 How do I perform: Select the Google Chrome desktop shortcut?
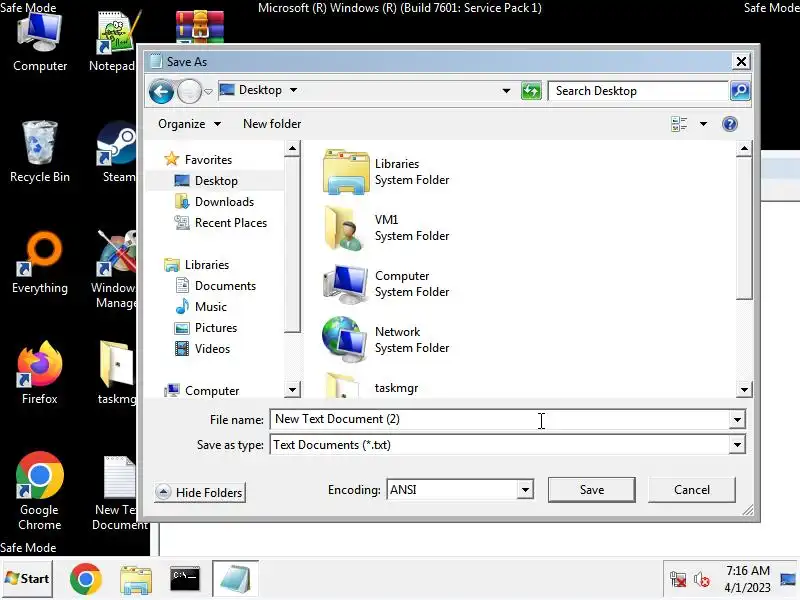(40, 491)
